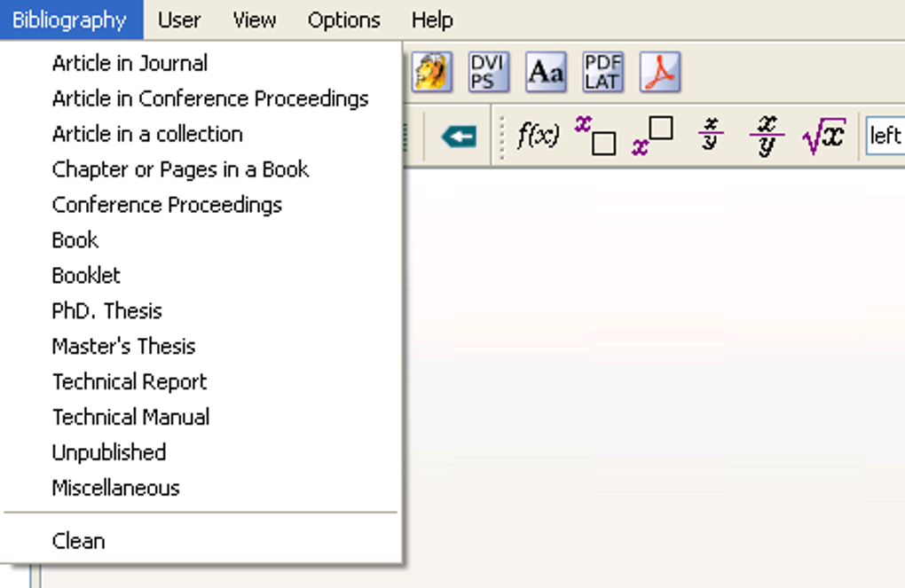Pick the Technical Report entry
905x588 pixels.
[x=129, y=382]
